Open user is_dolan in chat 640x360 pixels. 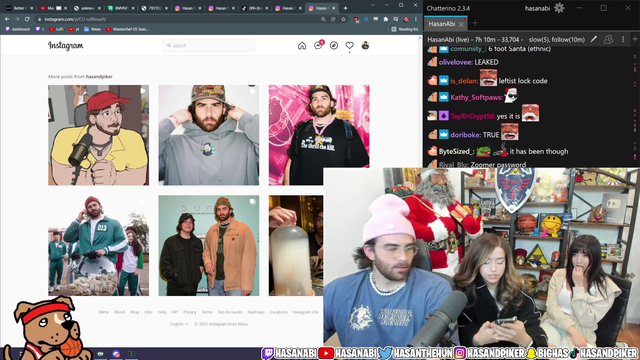pyautogui.click(x=464, y=81)
